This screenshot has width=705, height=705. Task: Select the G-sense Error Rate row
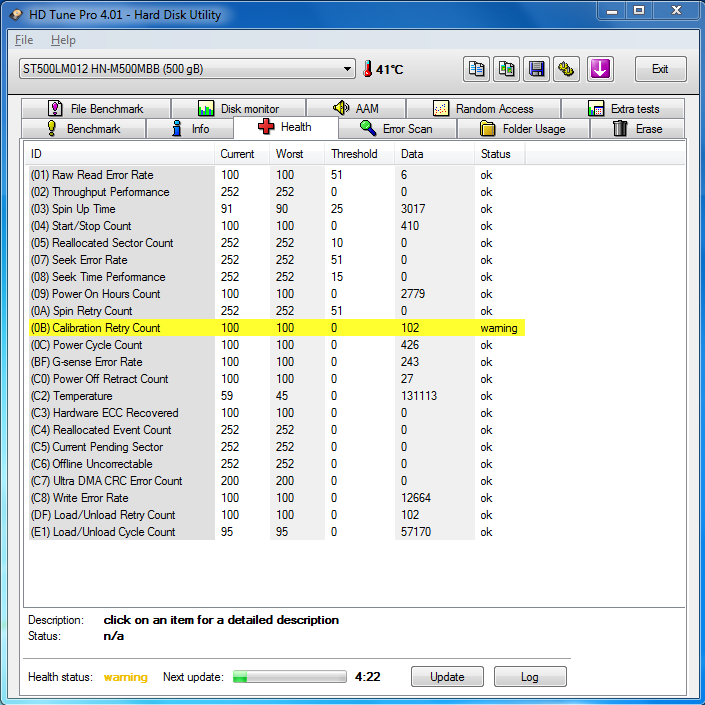click(277, 362)
